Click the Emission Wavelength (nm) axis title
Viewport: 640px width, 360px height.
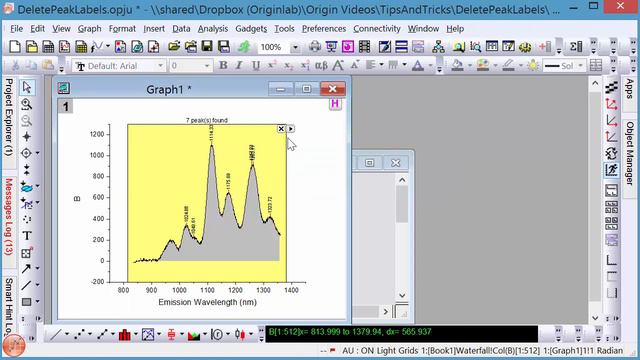pyautogui.click(x=207, y=302)
